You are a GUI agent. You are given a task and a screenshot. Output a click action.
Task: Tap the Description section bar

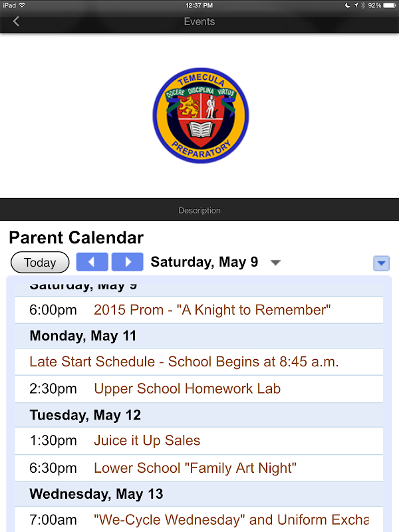pos(199,210)
